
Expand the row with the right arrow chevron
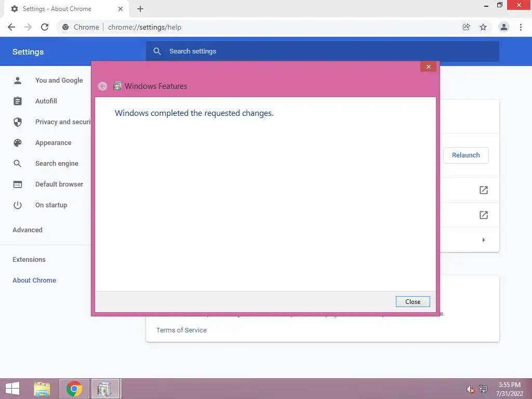coord(484,240)
